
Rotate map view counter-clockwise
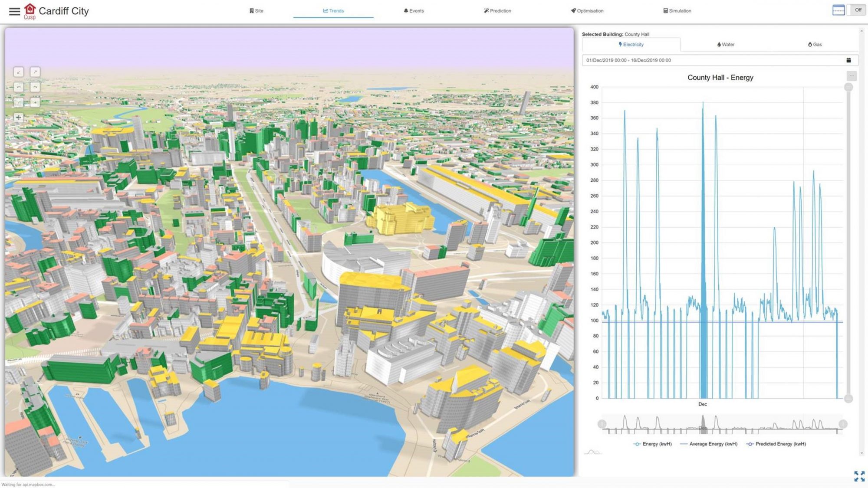point(19,87)
